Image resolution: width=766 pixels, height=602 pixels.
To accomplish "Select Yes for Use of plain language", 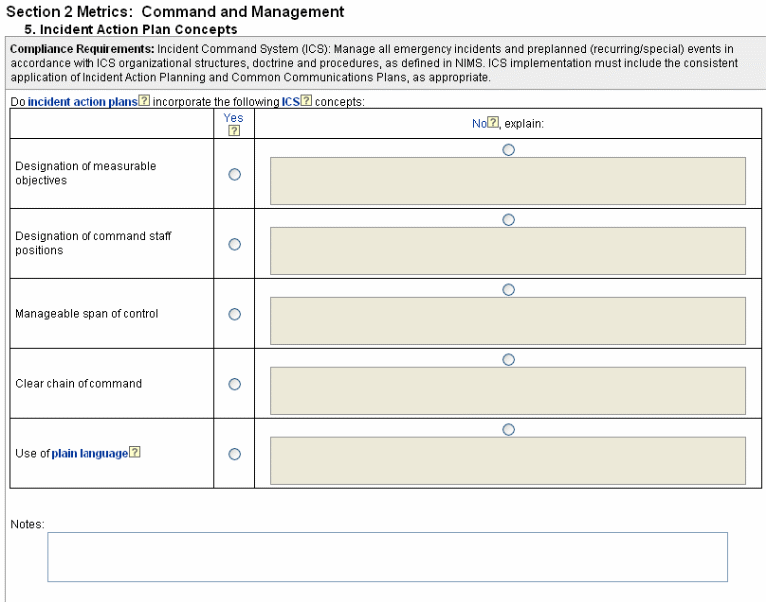I will click(235, 454).
